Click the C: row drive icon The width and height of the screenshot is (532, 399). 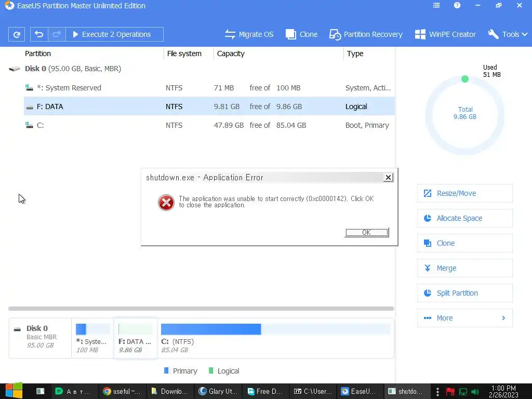click(29, 125)
